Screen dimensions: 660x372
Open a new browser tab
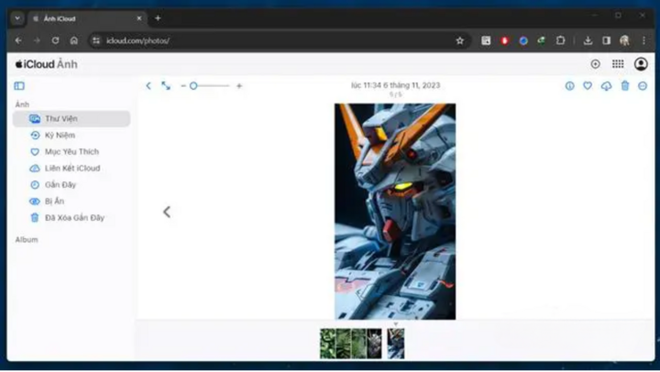pos(158,18)
